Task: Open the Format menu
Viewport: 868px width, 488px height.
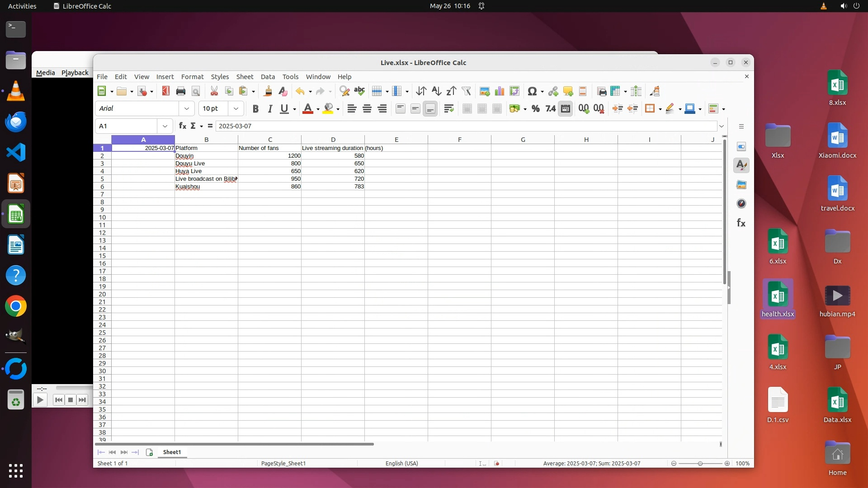Action: click(x=192, y=77)
